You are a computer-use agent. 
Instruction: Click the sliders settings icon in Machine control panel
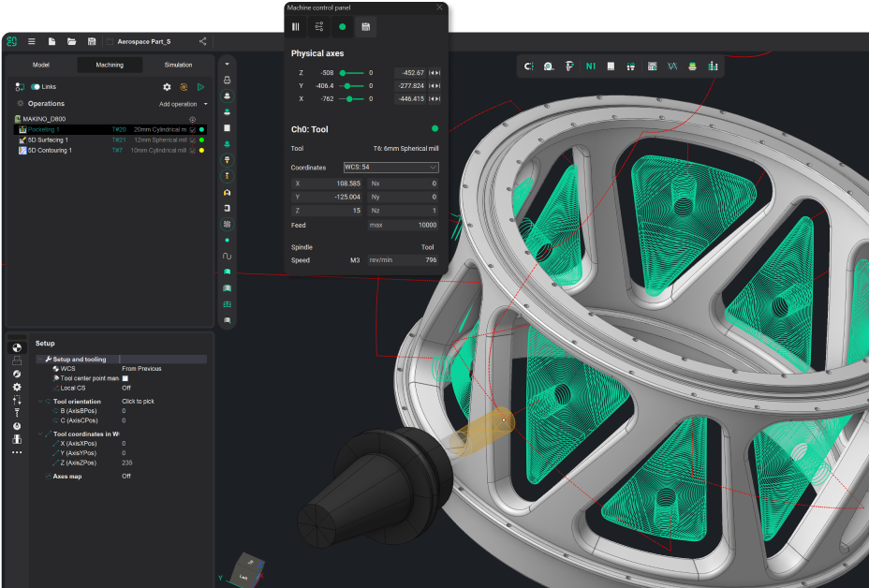(x=319, y=27)
